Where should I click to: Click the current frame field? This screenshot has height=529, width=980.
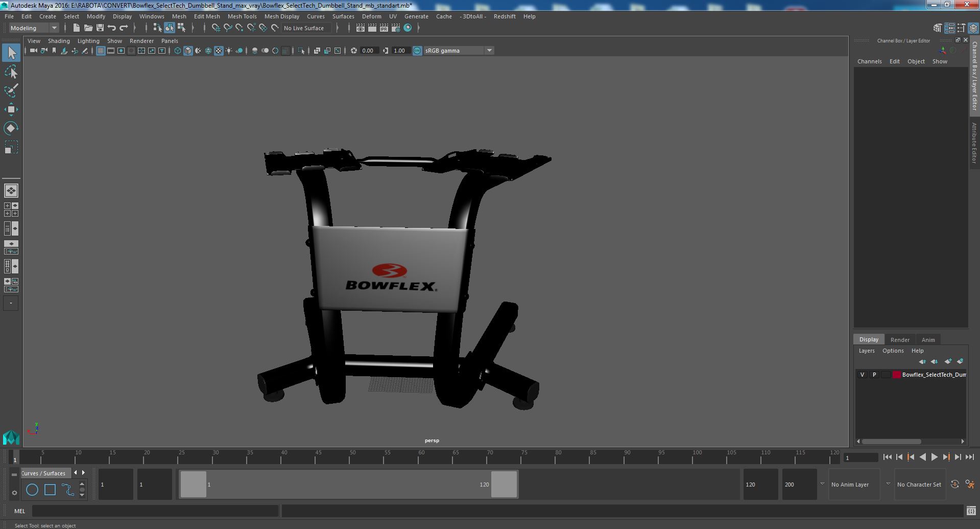[861, 457]
